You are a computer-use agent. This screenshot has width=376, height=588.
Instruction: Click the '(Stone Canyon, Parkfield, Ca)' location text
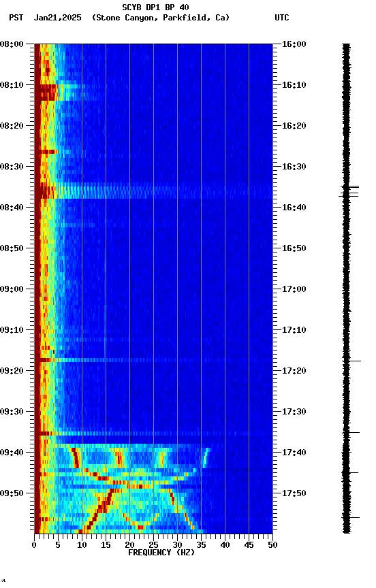(x=161, y=18)
